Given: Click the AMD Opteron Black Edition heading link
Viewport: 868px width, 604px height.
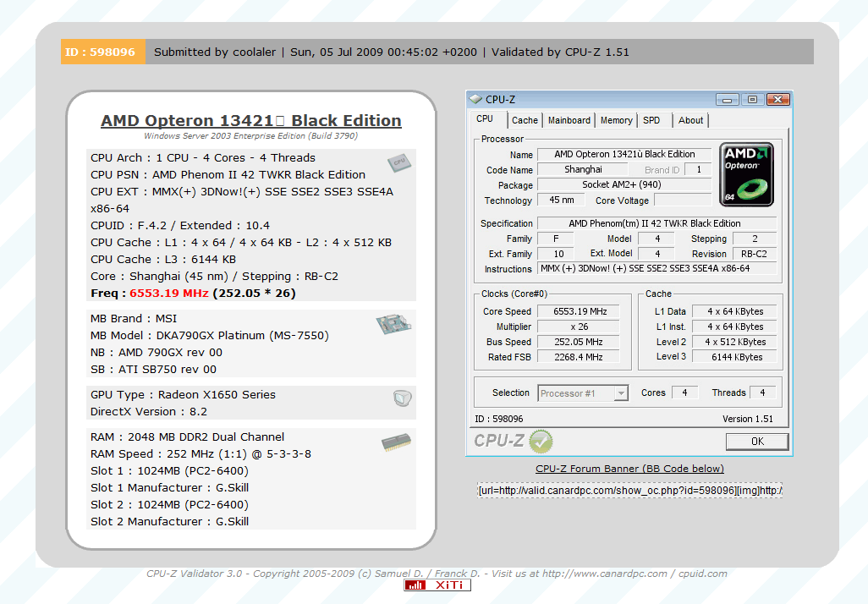Looking at the screenshot, I should (250, 120).
